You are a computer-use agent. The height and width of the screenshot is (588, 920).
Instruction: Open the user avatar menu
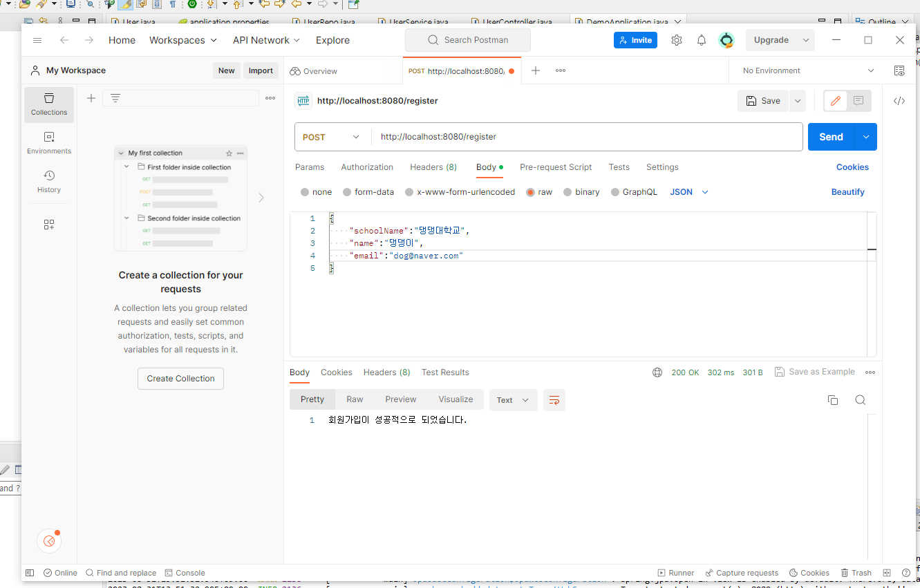click(x=726, y=40)
